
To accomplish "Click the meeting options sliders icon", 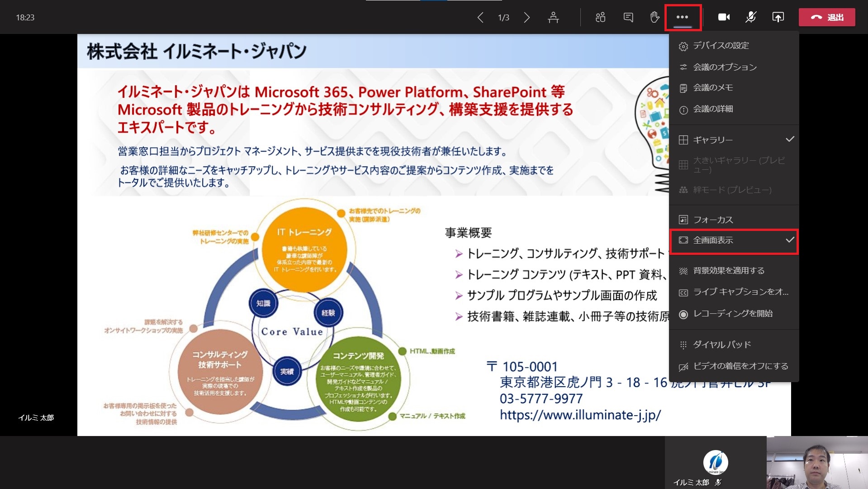I will tap(683, 67).
